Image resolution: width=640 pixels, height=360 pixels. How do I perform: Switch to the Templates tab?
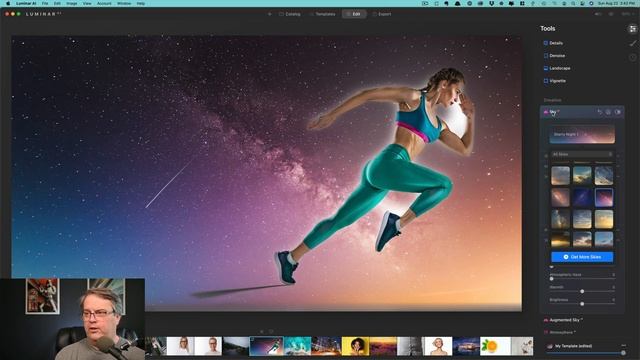(322, 14)
